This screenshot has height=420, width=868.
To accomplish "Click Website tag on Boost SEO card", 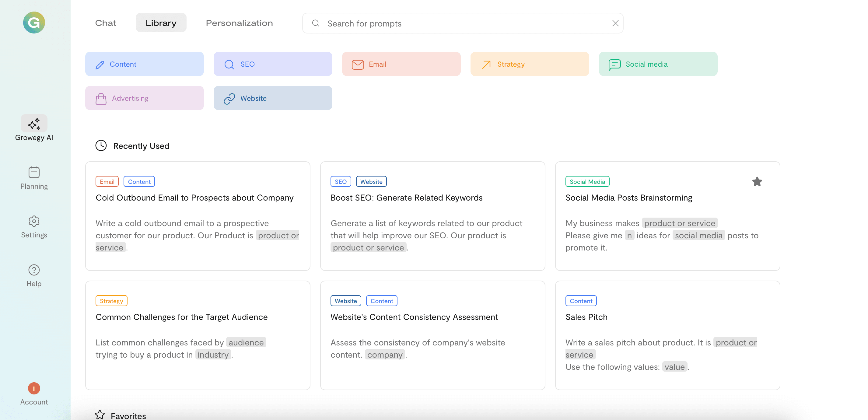I will coord(371,182).
